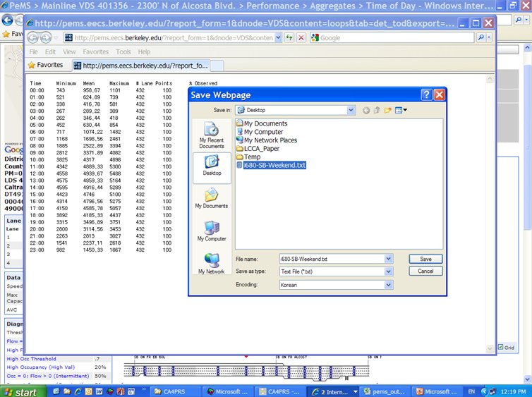Image resolution: width=532 pixels, height=397 pixels.
Task: Open the Tools menu
Action: [123, 51]
